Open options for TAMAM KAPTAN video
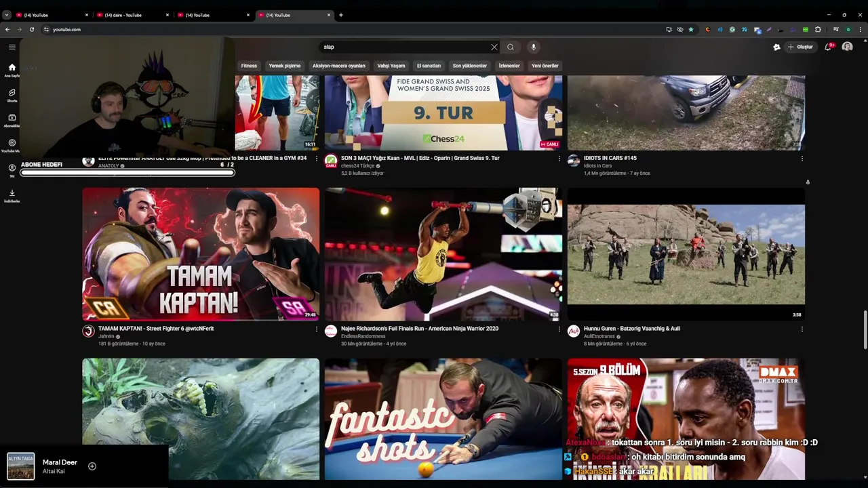The image size is (868, 488). 317,329
